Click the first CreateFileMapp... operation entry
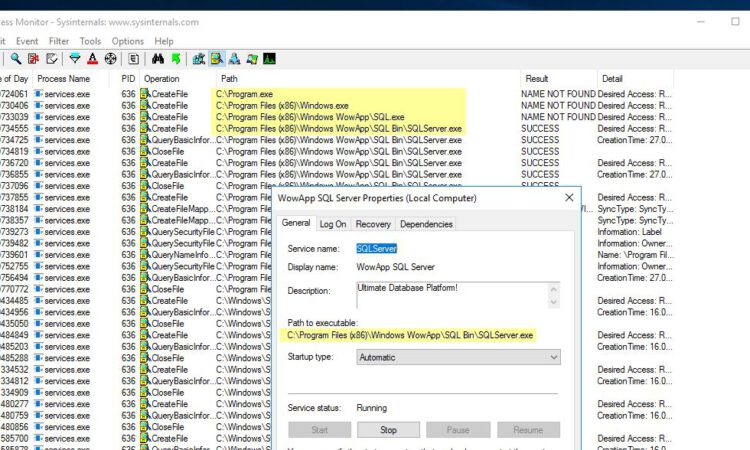This screenshot has width=750, height=450. [176, 209]
